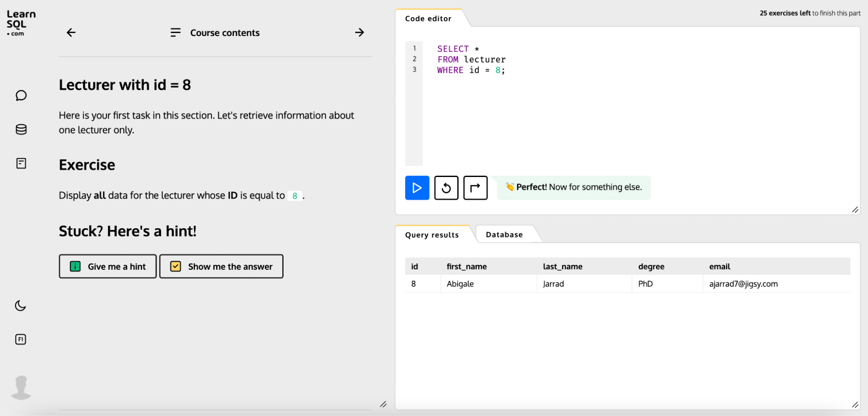Click the answer button's yellow check icon
Viewport: 868px width, 416px height.
click(175, 266)
